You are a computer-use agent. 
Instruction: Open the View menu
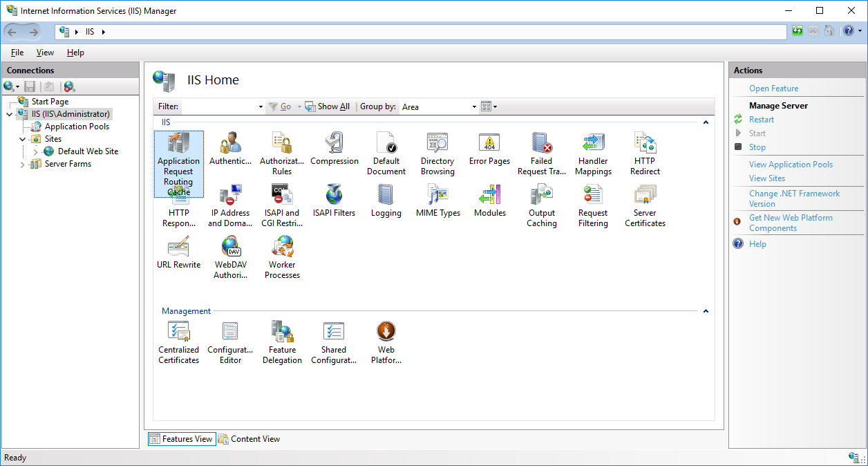click(46, 53)
